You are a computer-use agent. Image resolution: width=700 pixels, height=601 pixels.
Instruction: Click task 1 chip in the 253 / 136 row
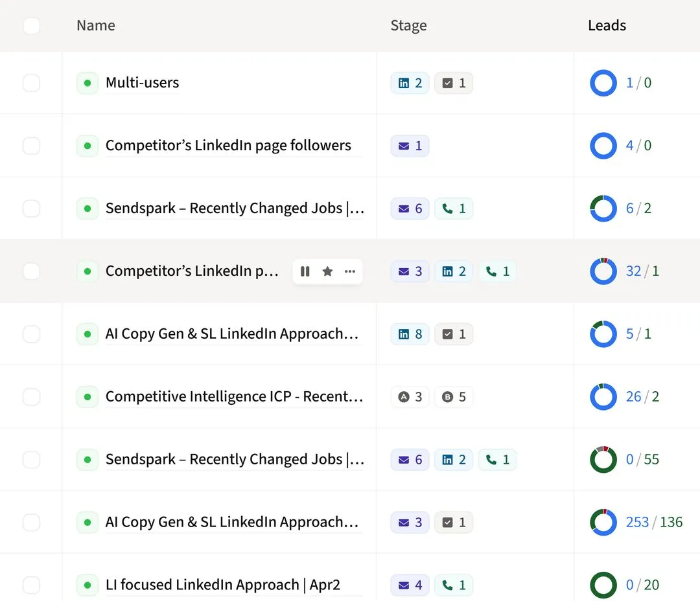[x=454, y=523]
